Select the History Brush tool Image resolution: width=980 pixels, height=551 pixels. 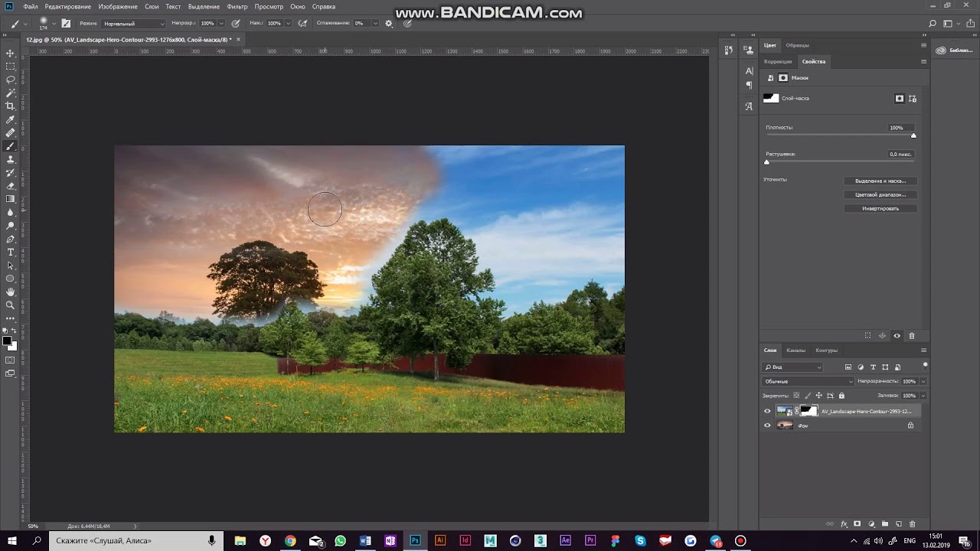(x=10, y=172)
